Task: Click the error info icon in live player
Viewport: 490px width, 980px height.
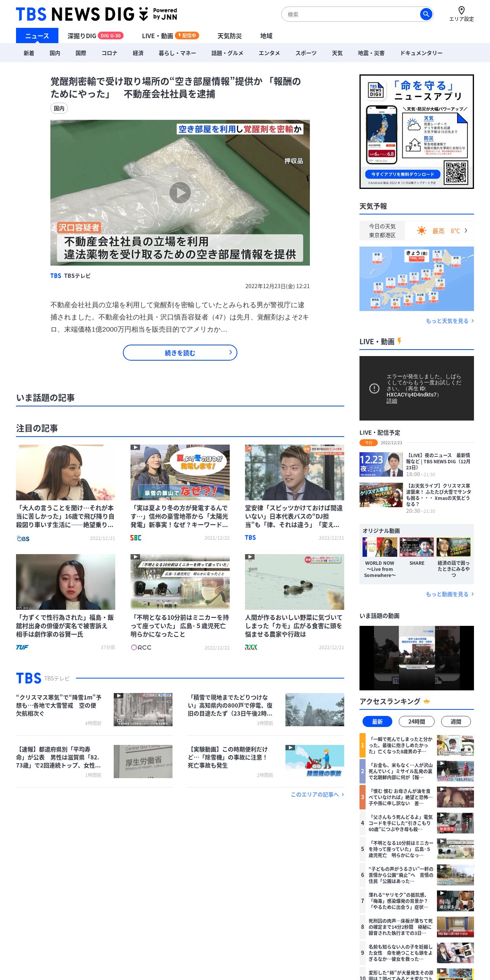Action: coord(374,388)
